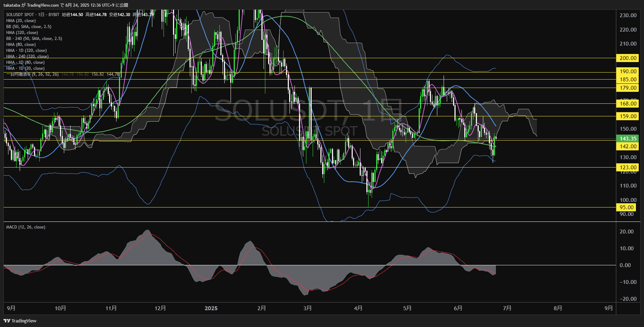
Task: Select the BB (50, SMA, close, 2.5) legend
Action: pos(29,27)
